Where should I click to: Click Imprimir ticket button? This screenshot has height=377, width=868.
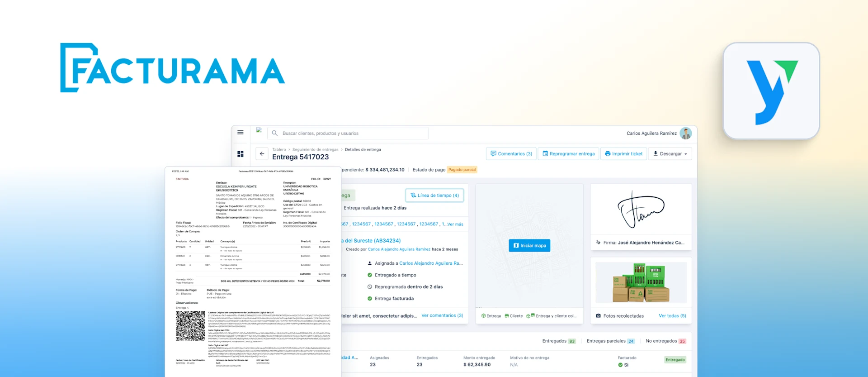coord(623,154)
